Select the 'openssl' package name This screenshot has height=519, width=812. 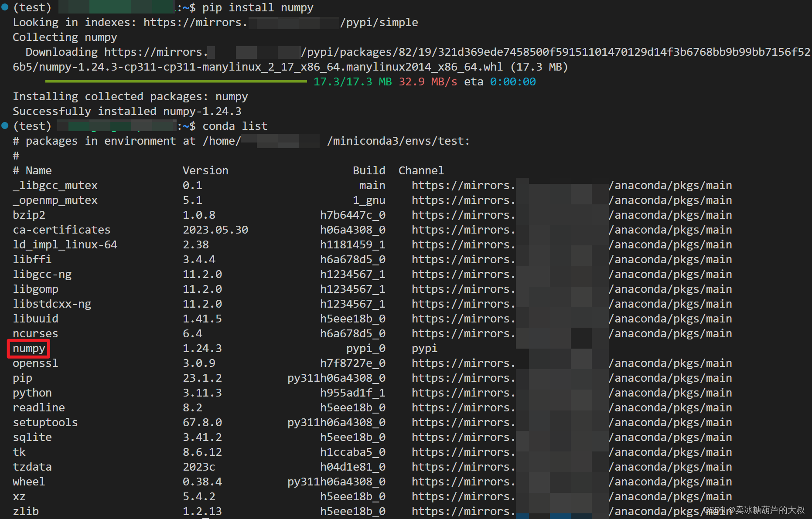[x=36, y=363]
